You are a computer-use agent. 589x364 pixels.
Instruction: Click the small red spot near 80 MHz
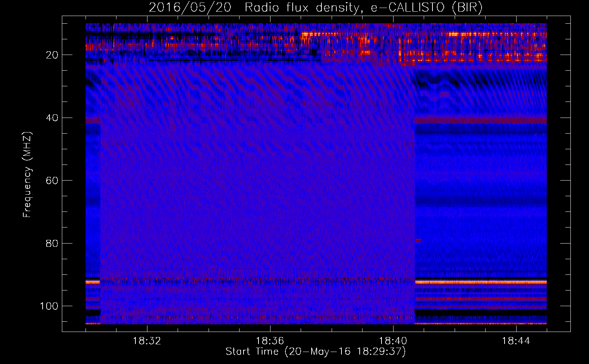[418, 241]
